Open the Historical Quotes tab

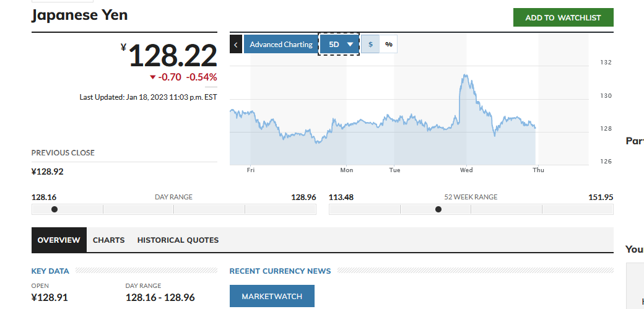pos(178,240)
